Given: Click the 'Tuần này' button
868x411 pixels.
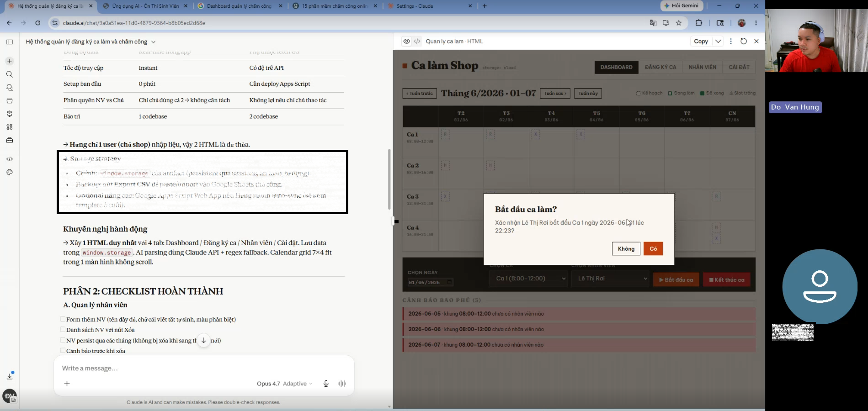Looking at the screenshot, I should pos(588,93).
